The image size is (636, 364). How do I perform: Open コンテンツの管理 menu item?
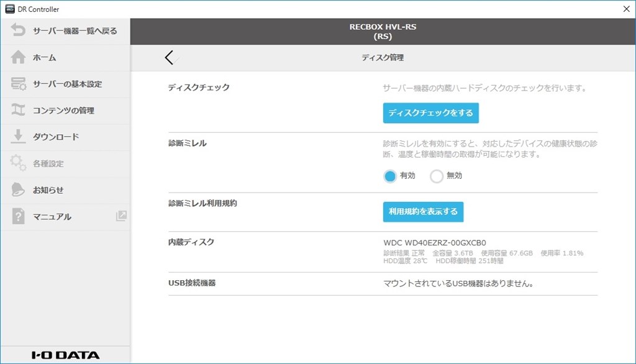[65, 111]
